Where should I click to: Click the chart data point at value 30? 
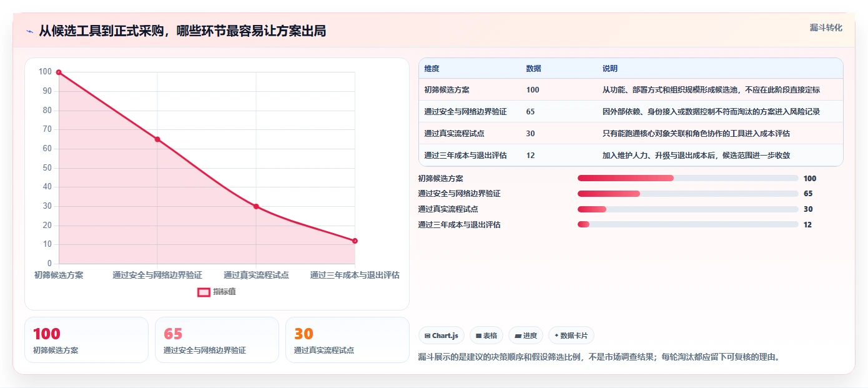tap(256, 206)
